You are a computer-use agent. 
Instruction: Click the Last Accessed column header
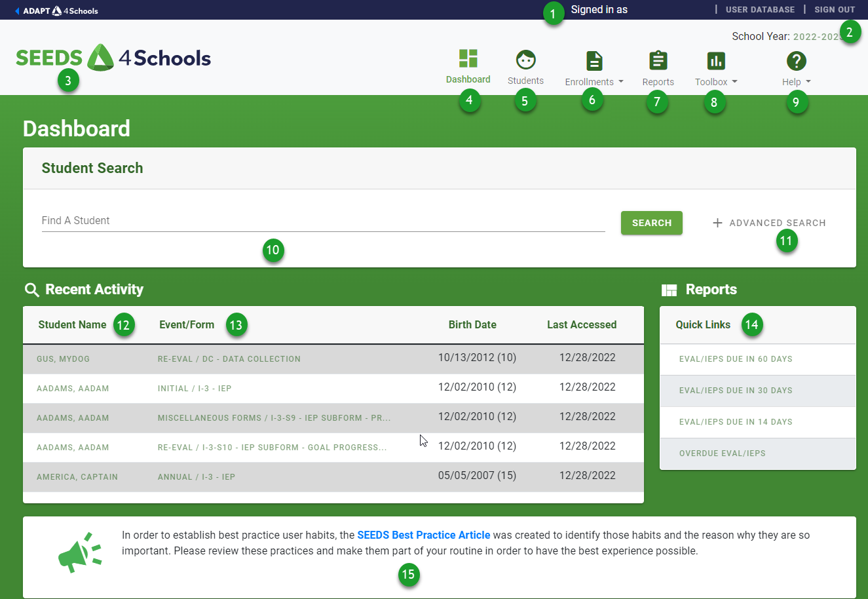[582, 325]
